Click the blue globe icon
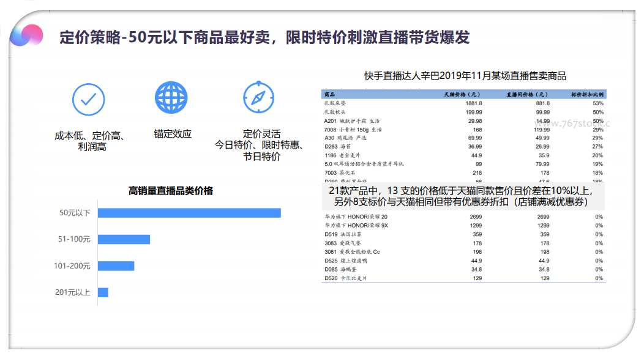Image resolution: width=644 pixels, height=359 pixels. [x=171, y=97]
